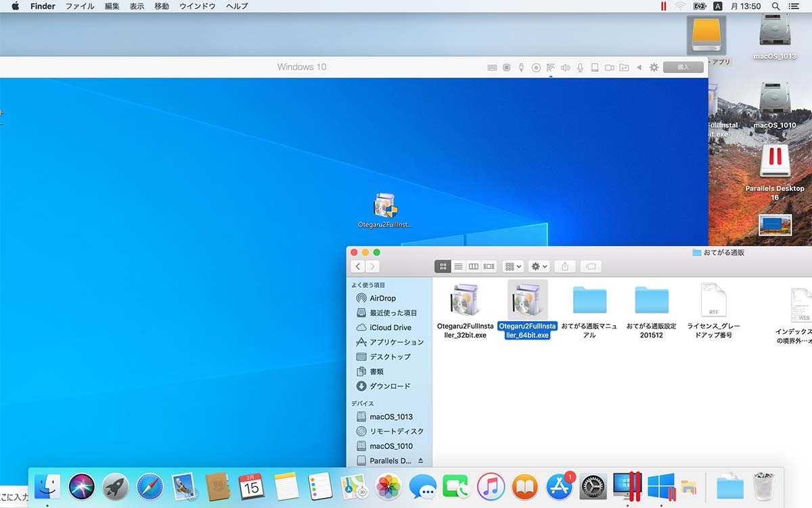Open Parallels Desktop from the Dock

[x=627, y=486]
